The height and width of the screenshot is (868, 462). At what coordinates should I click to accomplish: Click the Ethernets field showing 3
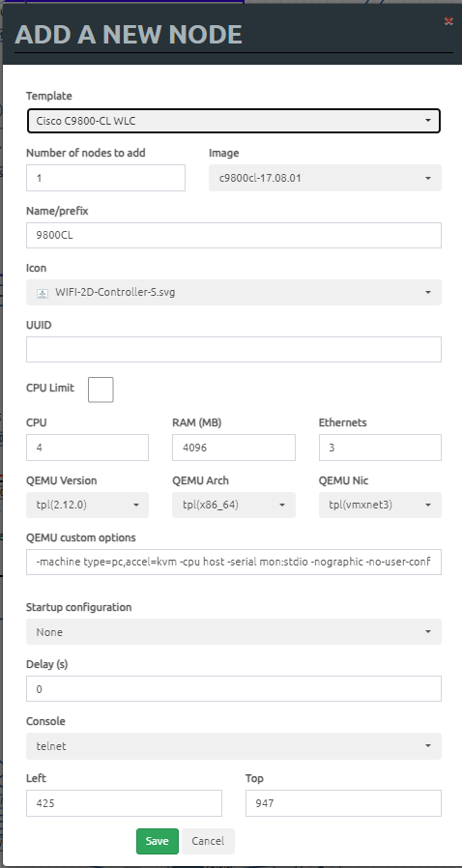pyautogui.click(x=380, y=448)
